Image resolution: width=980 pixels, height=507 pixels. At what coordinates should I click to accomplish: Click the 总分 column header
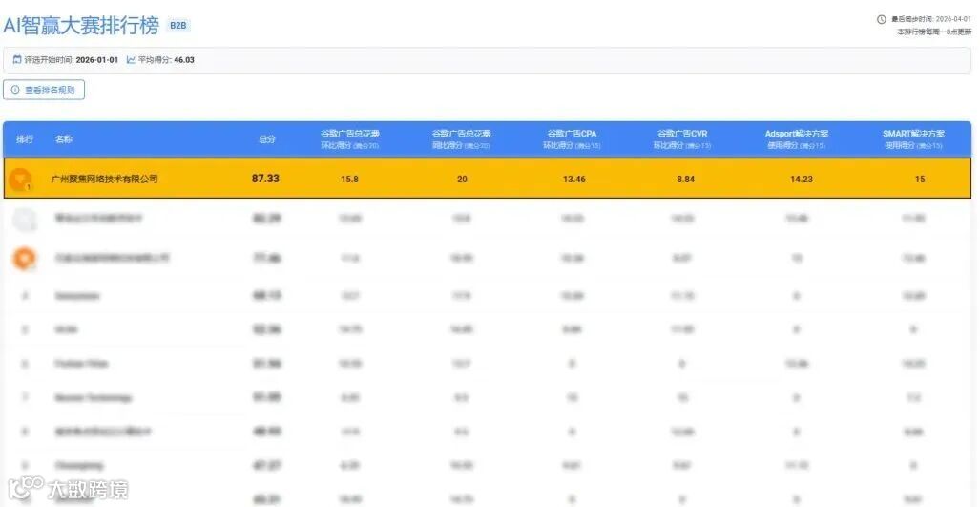tap(267, 139)
